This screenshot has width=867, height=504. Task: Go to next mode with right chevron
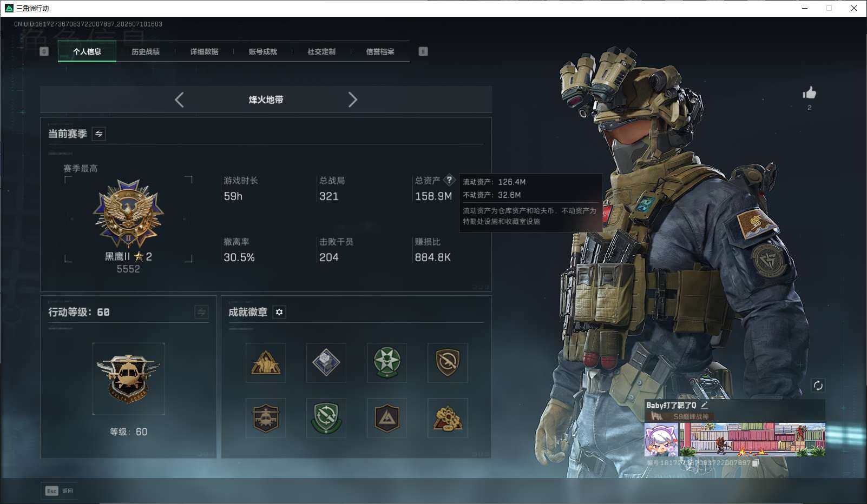pyautogui.click(x=353, y=100)
